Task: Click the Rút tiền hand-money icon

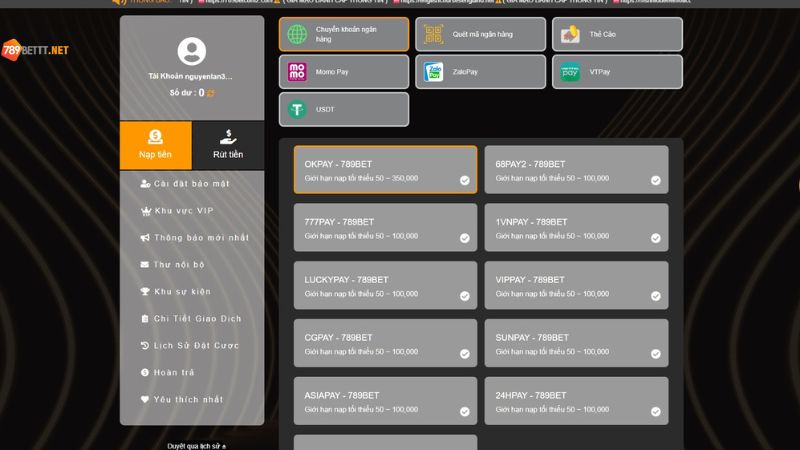Action: point(228,137)
